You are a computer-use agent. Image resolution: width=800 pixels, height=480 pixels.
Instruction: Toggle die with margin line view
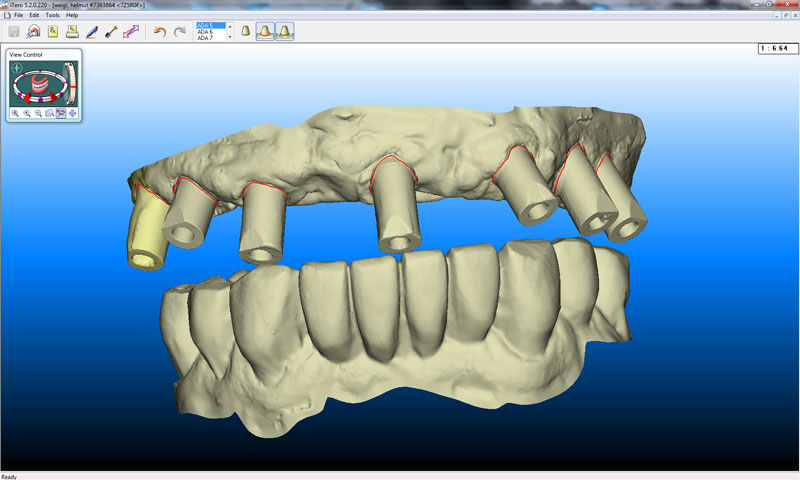tap(265, 32)
